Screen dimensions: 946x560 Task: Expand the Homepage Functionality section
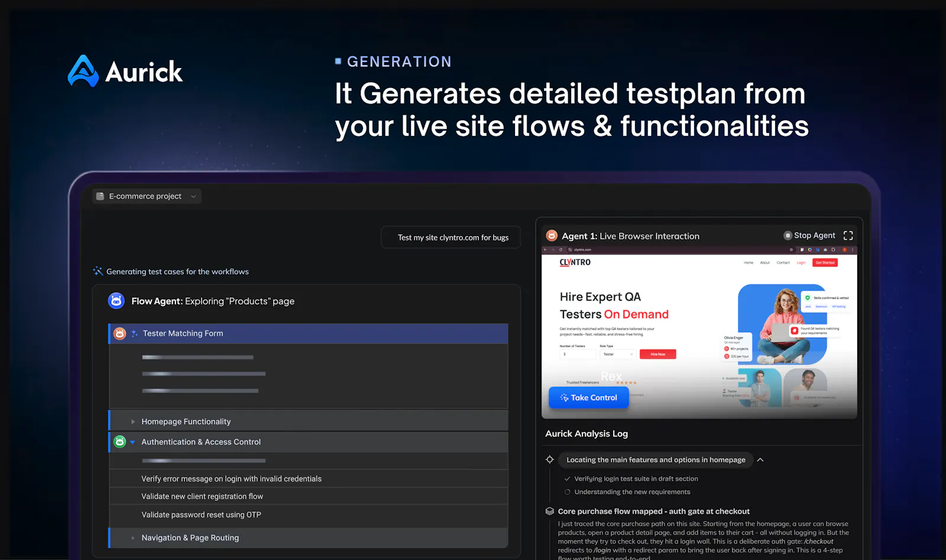(133, 422)
